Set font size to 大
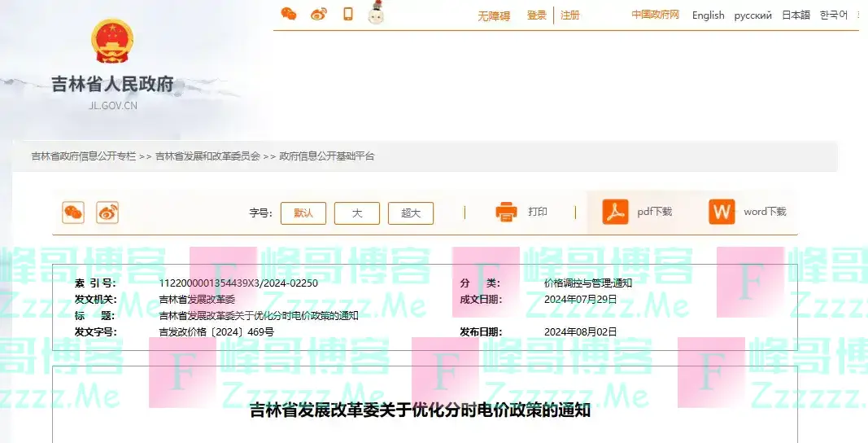This screenshot has height=443, width=868. pyautogui.click(x=357, y=213)
